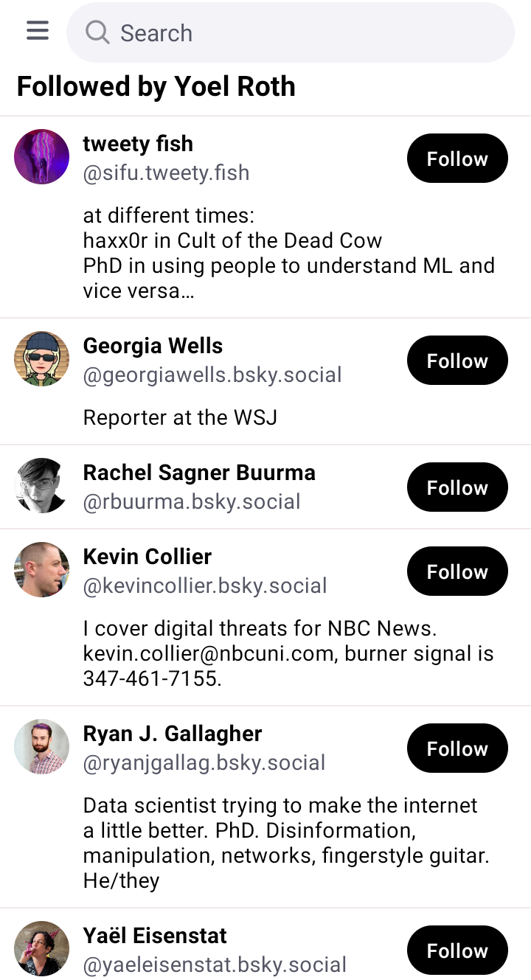Open the Georgia Wells name link
The width and height of the screenshot is (531, 980).
(x=153, y=346)
